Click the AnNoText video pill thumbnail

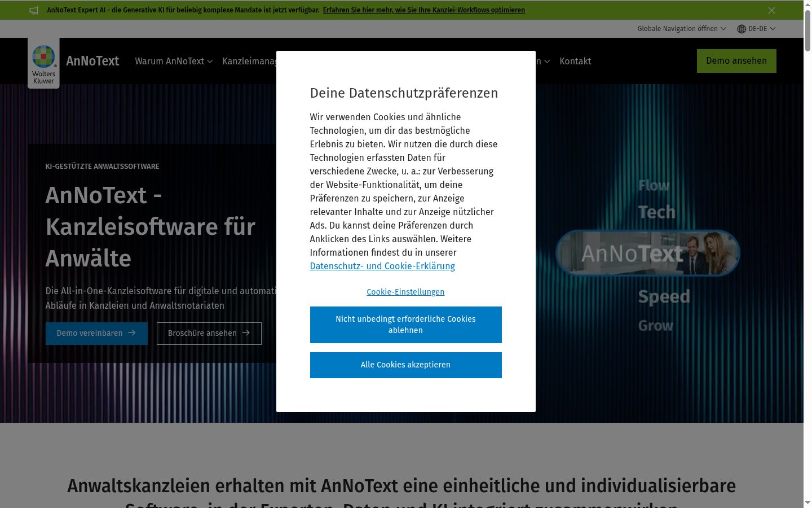click(x=648, y=253)
